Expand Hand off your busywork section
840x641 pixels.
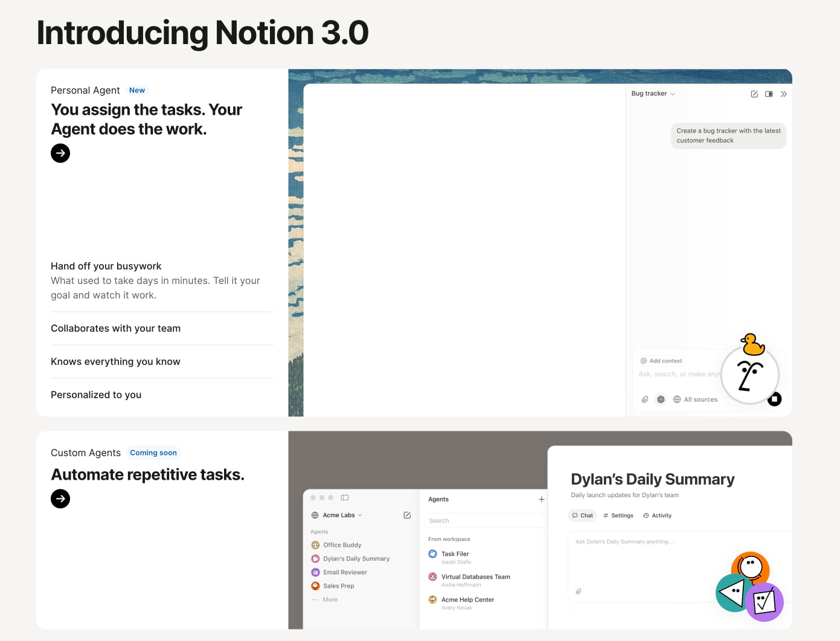coord(106,266)
